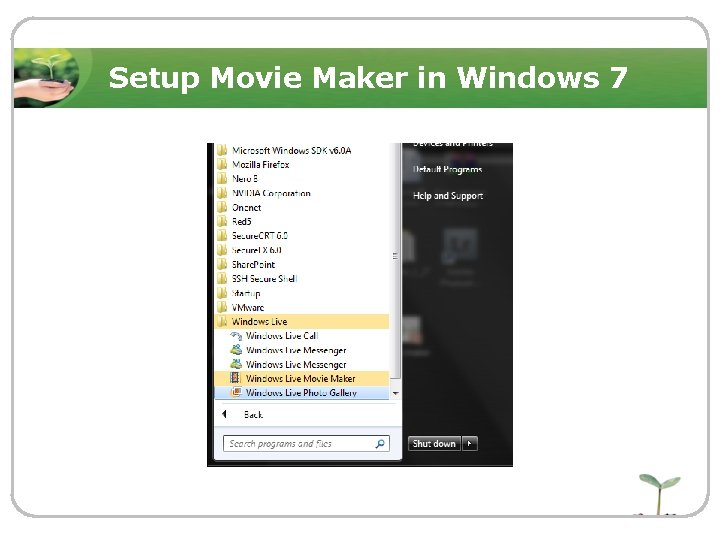Click the Mozilla Firefox folder icon
Screen dimensions: 720x540
tap(222, 164)
